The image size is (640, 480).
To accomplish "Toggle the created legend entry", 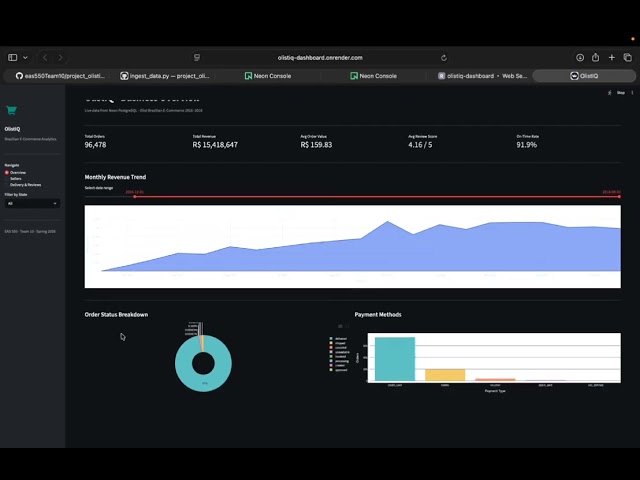I will (338, 366).
